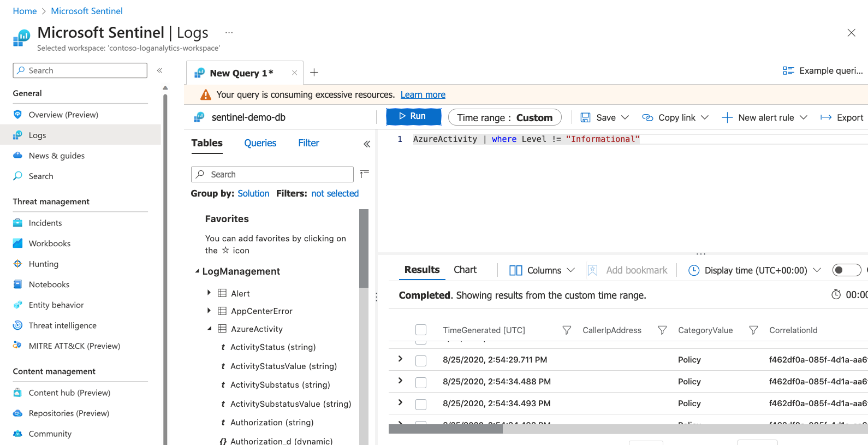Click the Search magnifier icon under General

(x=17, y=176)
